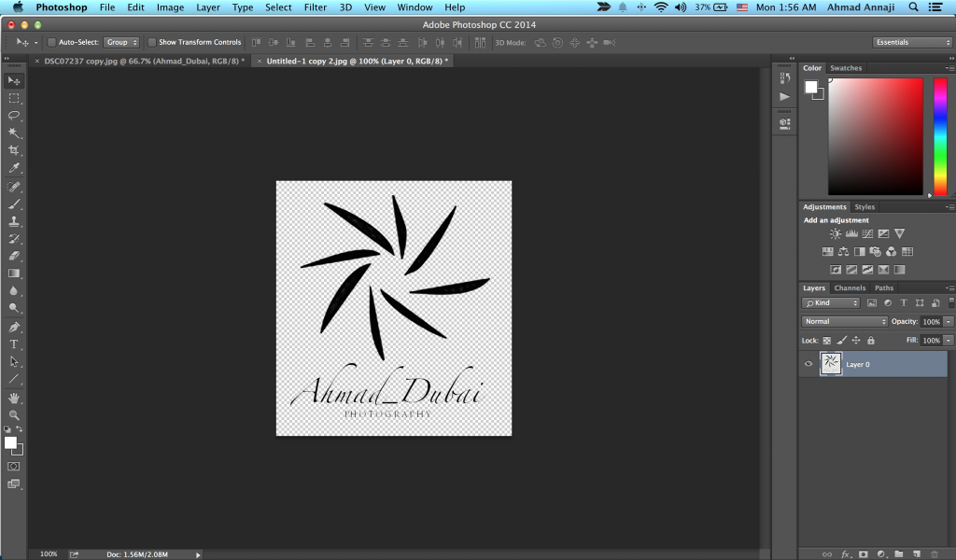Select the Eraser tool
The image size is (956, 560).
click(x=14, y=256)
